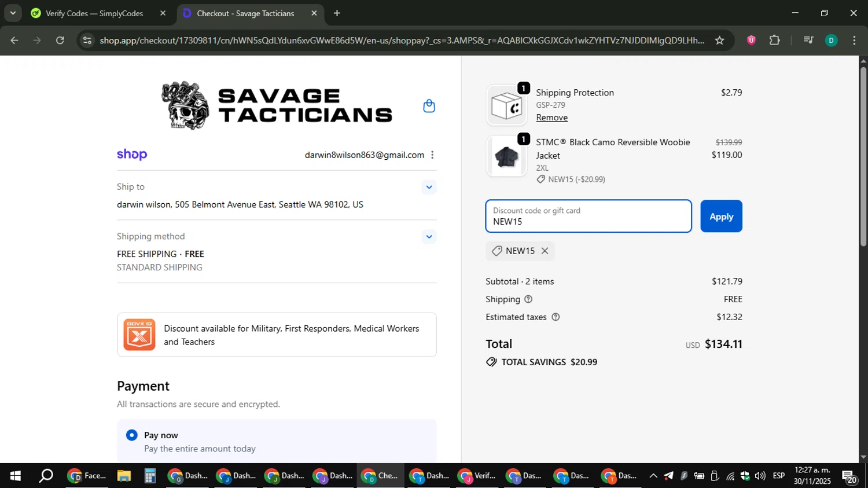Click the Savage Tacticians skull logo

click(185, 105)
